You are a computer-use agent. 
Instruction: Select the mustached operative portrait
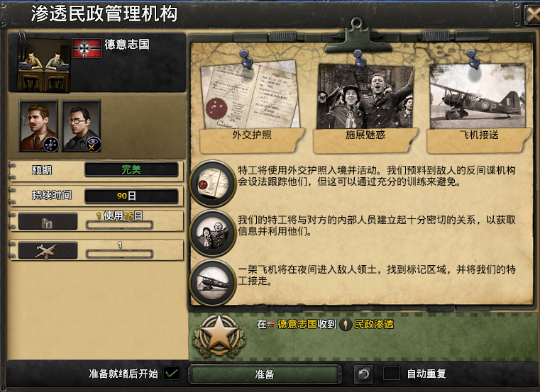[38, 126]
